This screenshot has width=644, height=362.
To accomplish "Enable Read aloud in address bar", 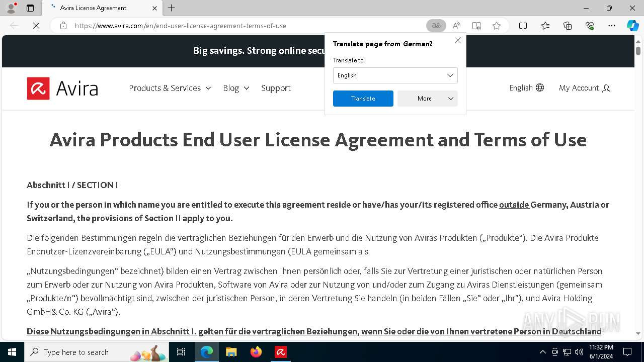I will 456,26.
